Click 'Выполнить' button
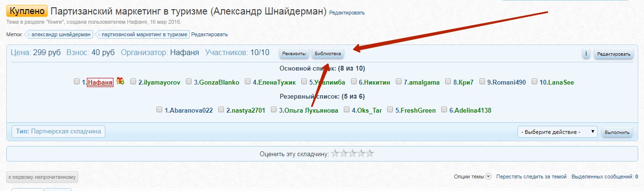 tap(617, 132)
